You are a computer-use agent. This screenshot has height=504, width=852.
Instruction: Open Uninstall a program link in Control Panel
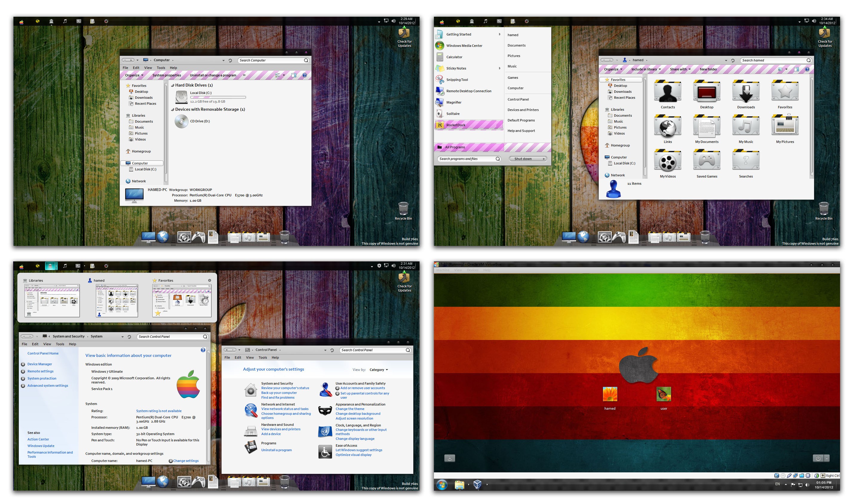tap(276, 450)
